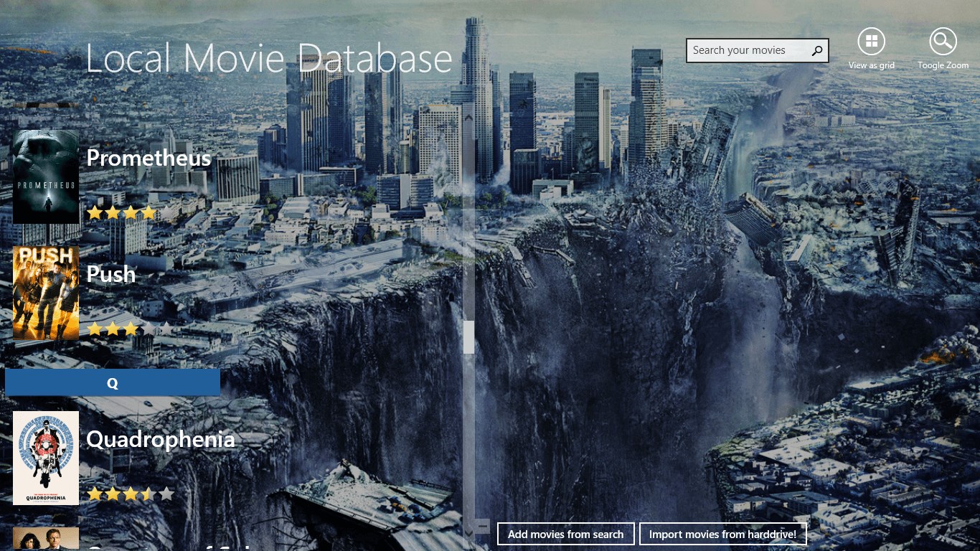Select the Prometheus movie title
Image resolution: width=980 pixels, height=551 pixels.
tap(149, 159)
